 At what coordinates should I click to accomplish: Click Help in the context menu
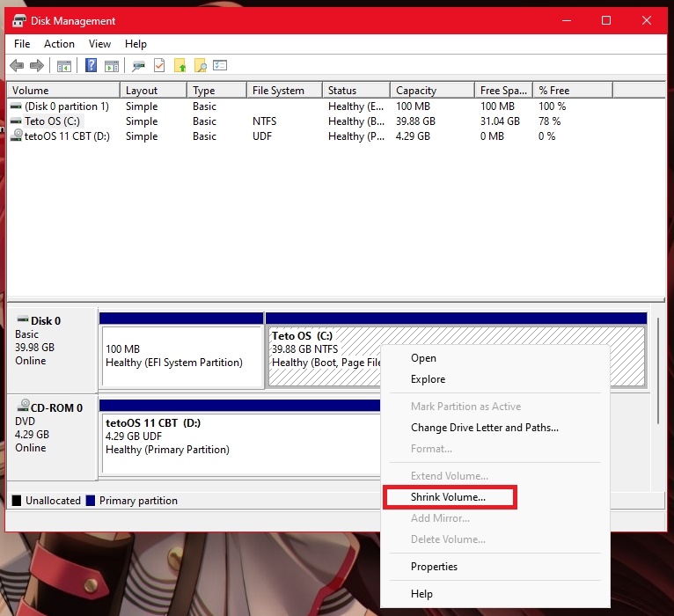point(495,594)
